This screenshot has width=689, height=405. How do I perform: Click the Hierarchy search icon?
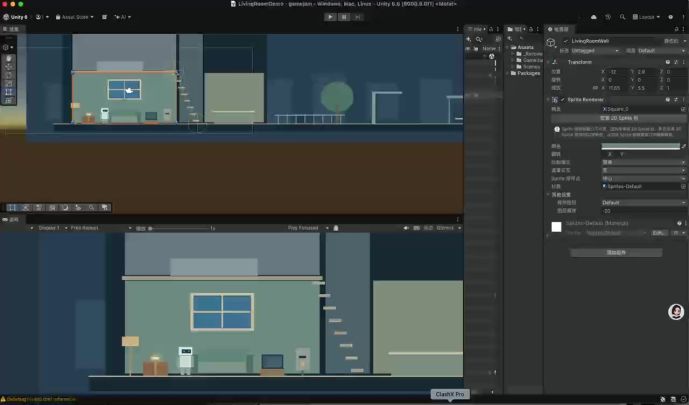479,39
